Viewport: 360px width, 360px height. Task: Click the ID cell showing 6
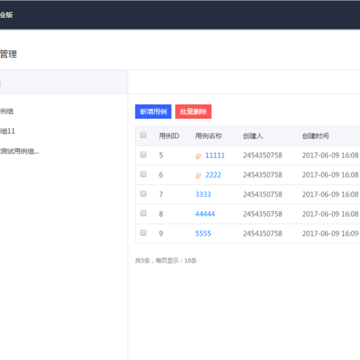(x=161, y=175)
